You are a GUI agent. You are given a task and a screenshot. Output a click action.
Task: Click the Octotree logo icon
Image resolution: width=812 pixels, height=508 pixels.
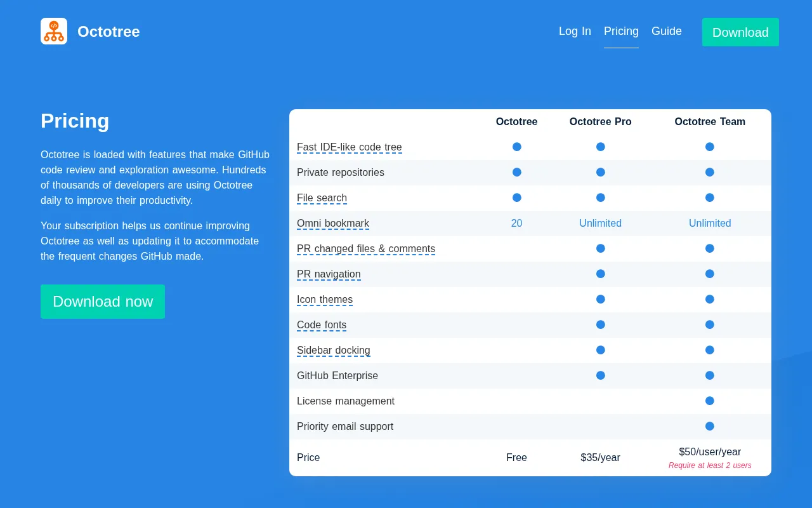pyautogui.click(x=54, y=31)
